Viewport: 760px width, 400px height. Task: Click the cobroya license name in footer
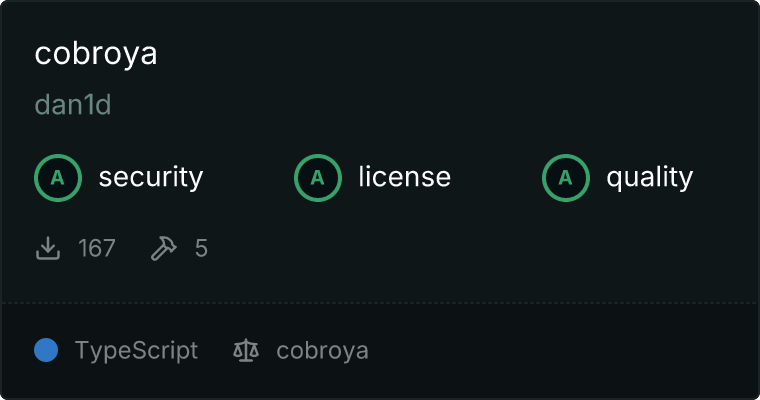click(322, 350)
